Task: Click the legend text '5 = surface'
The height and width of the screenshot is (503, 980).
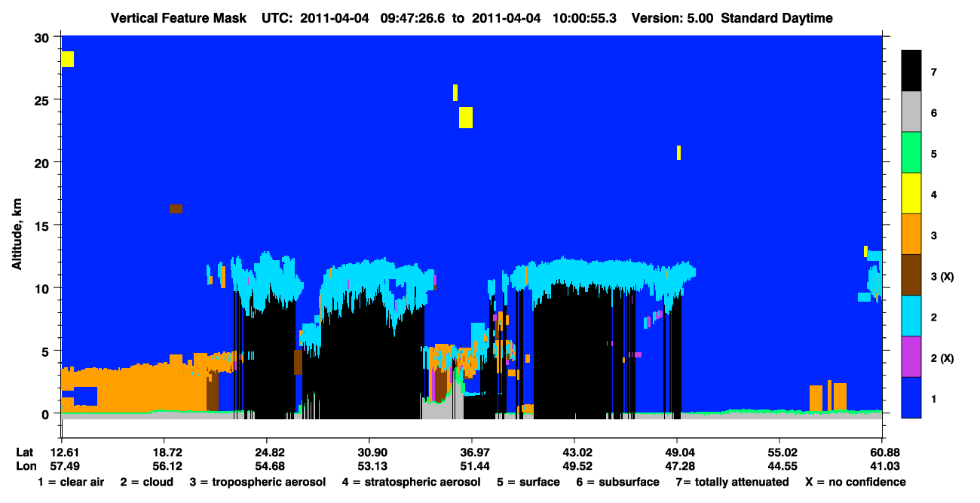Action: [x=528, y=482]
